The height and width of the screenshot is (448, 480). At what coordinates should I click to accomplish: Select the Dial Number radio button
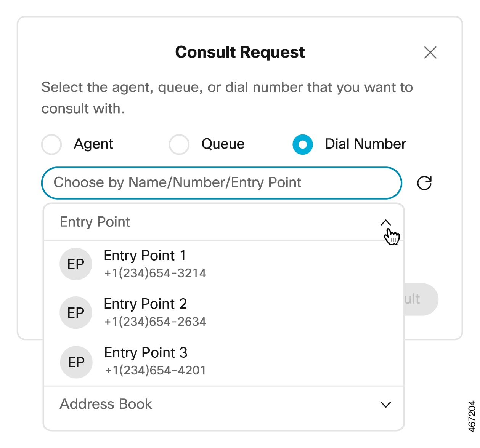tap(303, 144)
